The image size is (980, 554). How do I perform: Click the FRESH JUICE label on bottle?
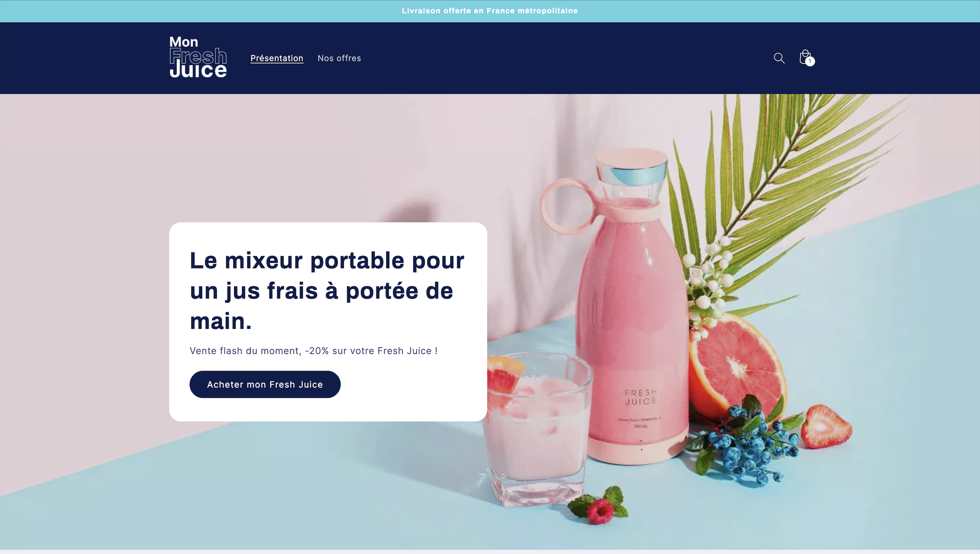641,397
